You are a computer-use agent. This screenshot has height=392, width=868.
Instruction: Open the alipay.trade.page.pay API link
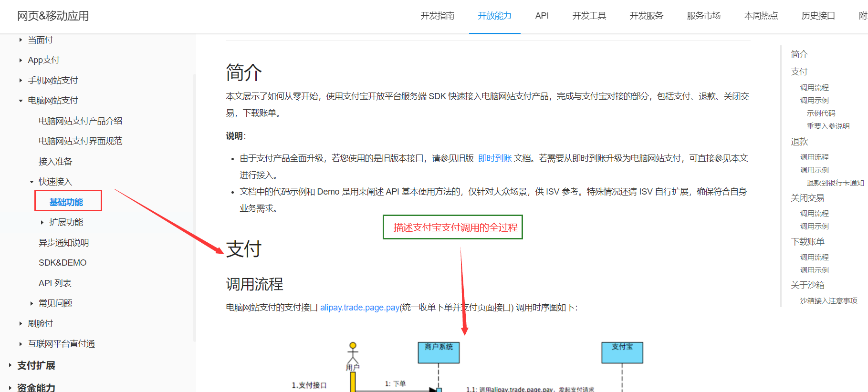(x=360, y=308)
